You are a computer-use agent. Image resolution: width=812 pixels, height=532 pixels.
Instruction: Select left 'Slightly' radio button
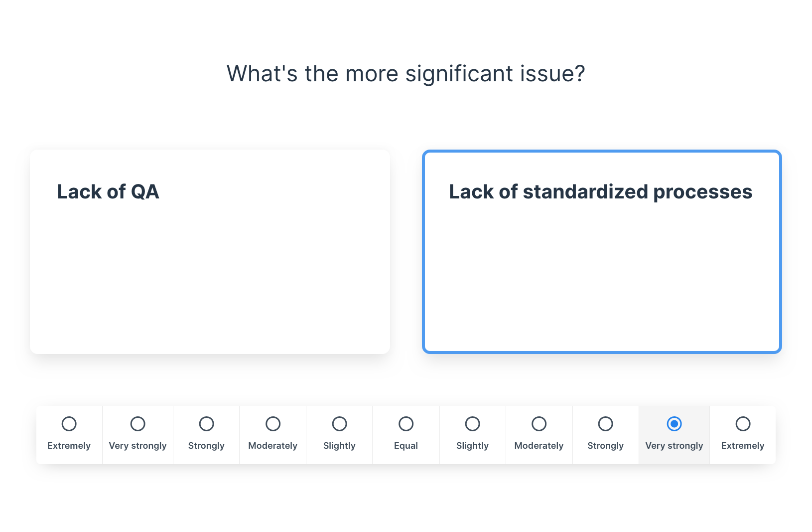[339, 424]
